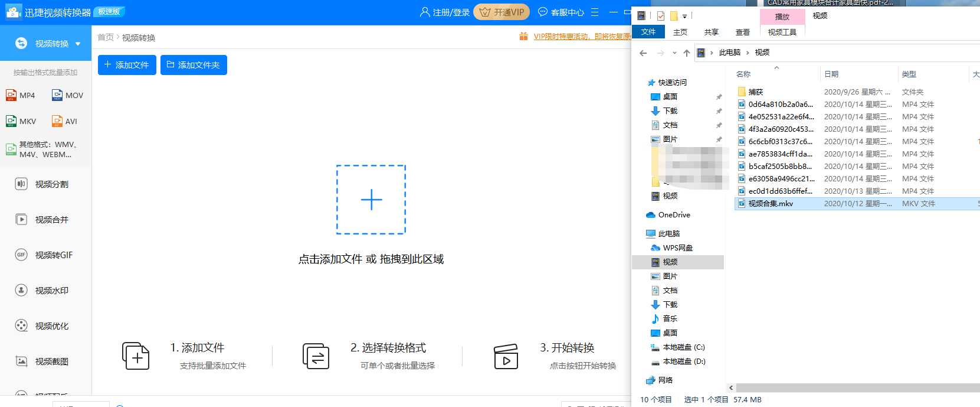Screen dimensions: 980x407
Task: Click 注册/登录 user login
Action: (445, 12)
